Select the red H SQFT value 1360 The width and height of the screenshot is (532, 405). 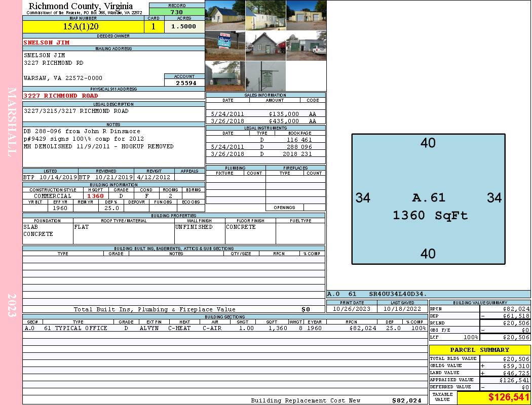coord(95,196)
